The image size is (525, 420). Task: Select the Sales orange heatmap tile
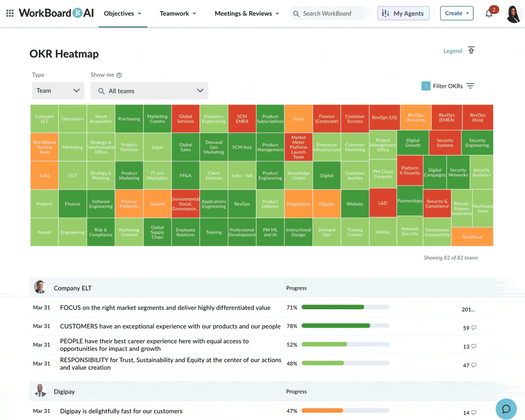tap(44, 175)
